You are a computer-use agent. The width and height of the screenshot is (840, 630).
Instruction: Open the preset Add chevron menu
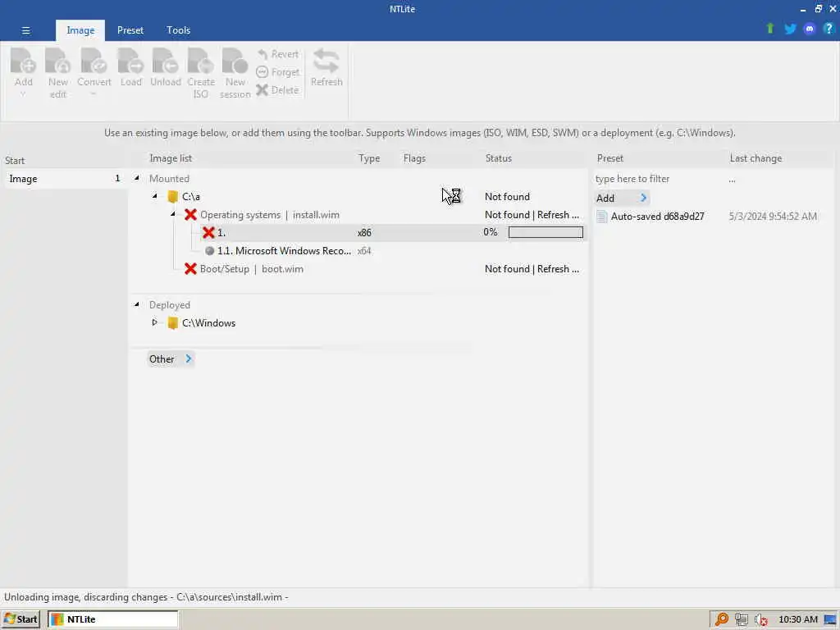643,199
